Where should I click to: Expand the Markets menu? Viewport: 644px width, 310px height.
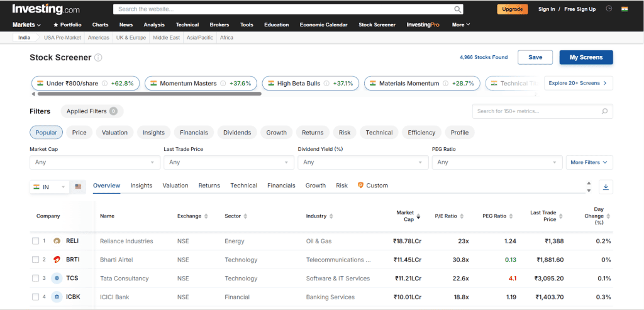pyautogui.click(x=26, y=25)
